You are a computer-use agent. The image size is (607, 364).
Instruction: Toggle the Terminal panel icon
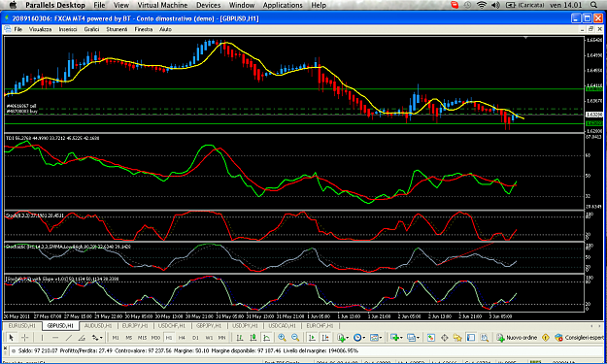tap(471, 338)
